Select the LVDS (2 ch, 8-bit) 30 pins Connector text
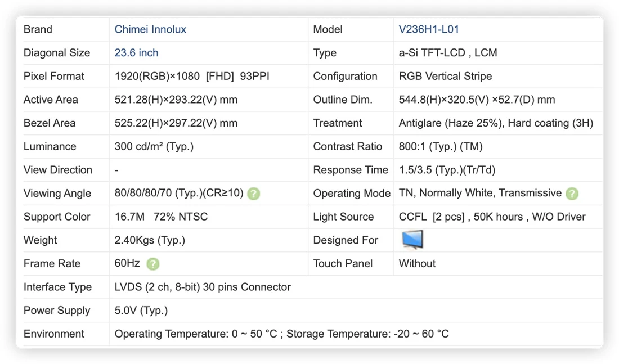The image size is (619, 364). 203,287
